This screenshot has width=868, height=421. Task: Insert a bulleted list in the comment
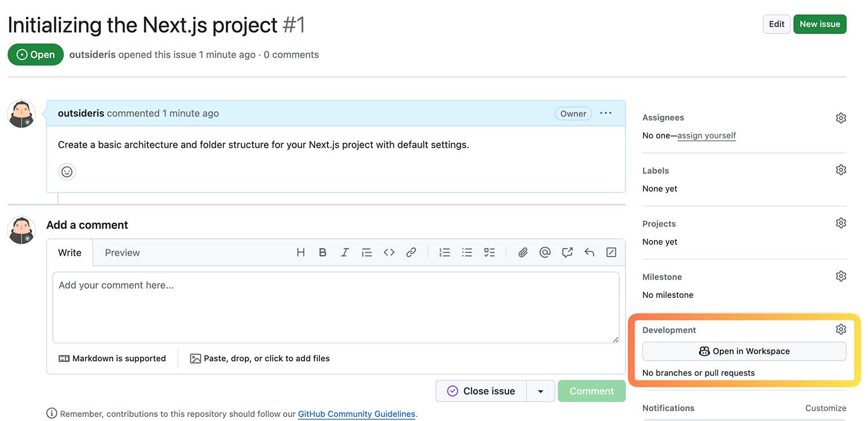pos(467,252)
